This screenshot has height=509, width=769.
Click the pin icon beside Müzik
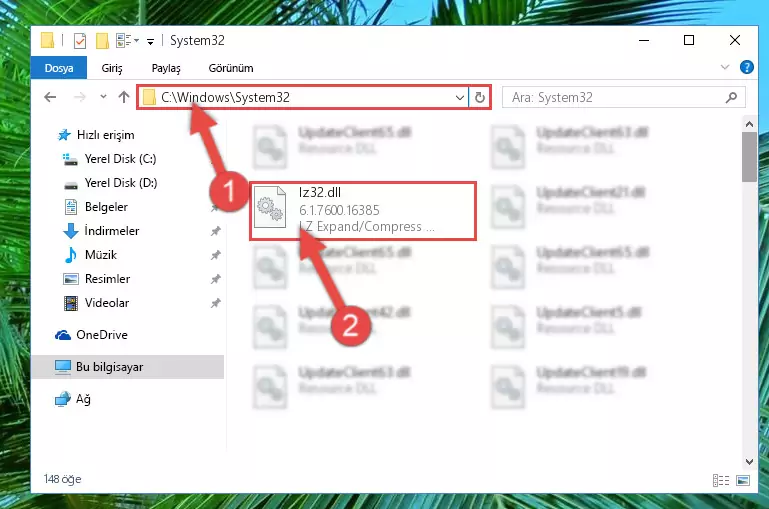tap(215, 255)
